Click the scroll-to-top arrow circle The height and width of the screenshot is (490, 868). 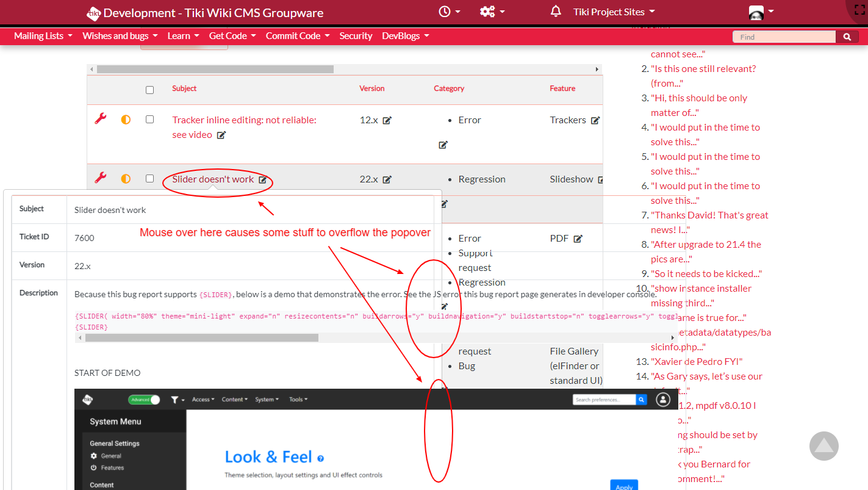[823, 446]
